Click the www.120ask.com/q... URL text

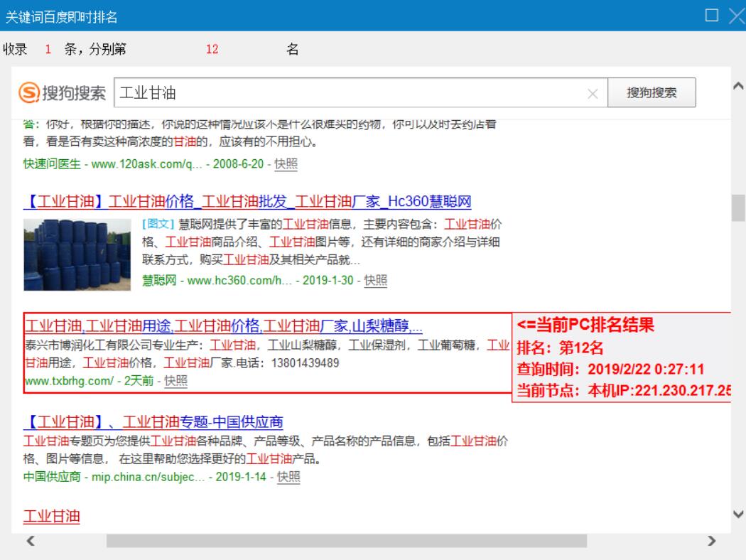pos(146,163)
